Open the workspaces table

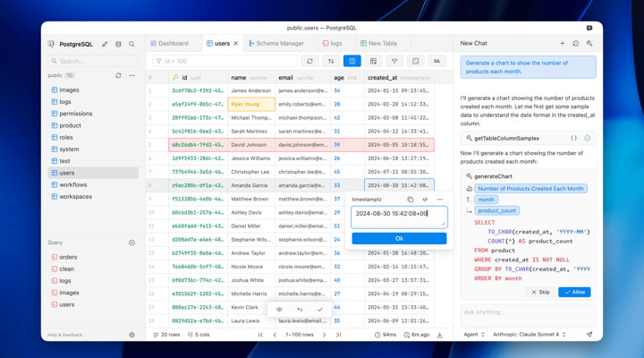[x=93, y=197]
